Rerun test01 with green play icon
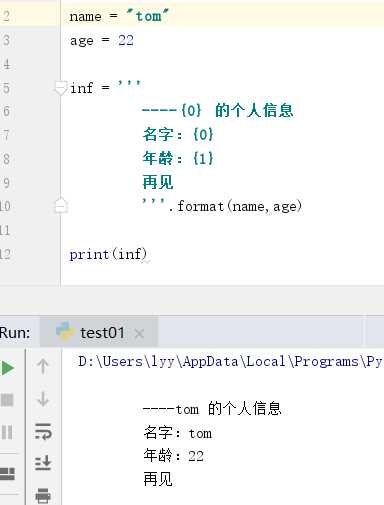This screenshot has height=505, width=384. [x=7, y=368]
